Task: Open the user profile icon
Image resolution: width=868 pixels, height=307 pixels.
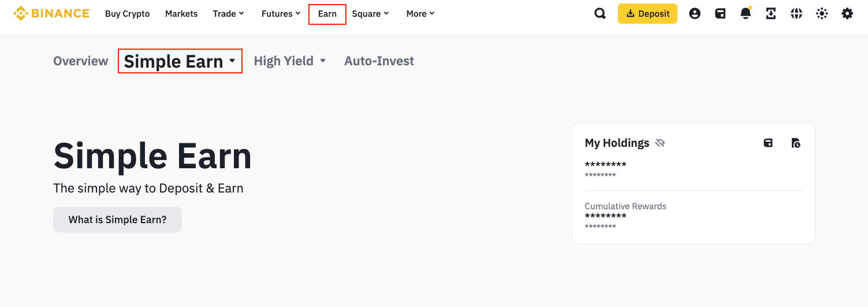Action: pyautogui.click(x=695, y=14)
